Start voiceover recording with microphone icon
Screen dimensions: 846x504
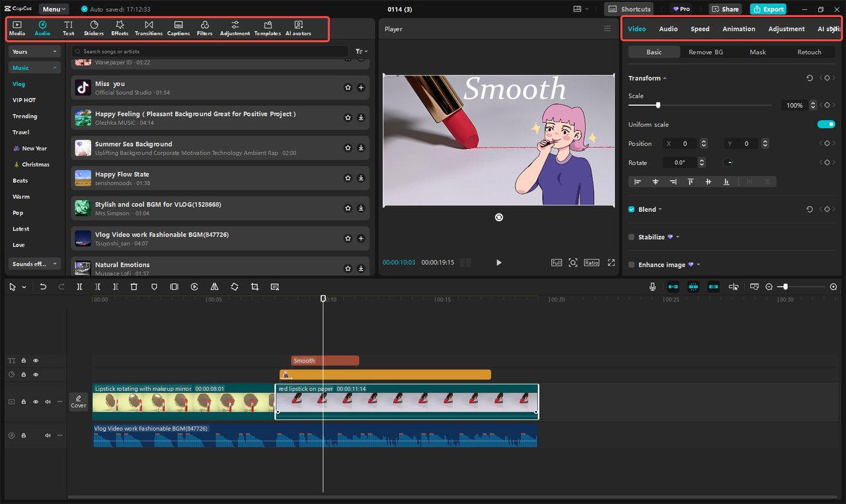(x=652, y=287)
